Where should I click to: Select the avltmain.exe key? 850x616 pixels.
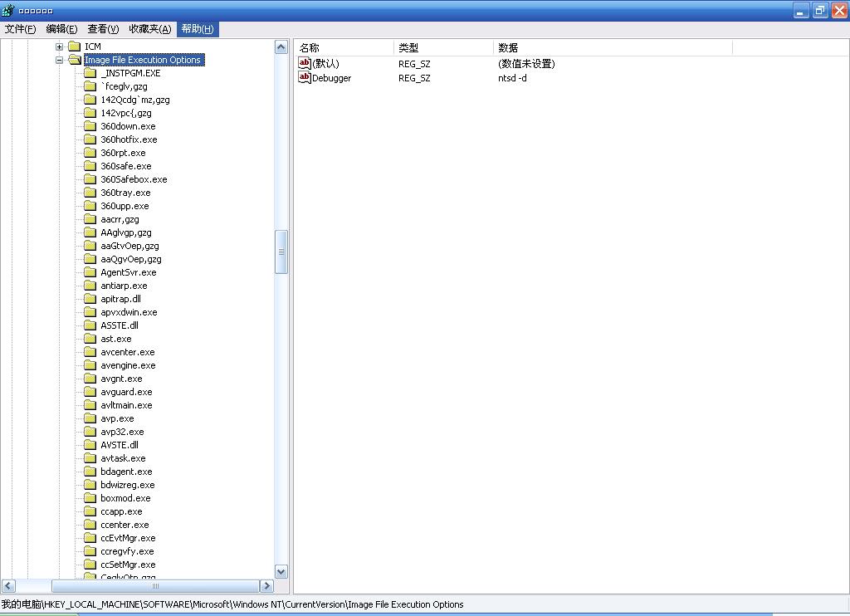pos(126,406)
